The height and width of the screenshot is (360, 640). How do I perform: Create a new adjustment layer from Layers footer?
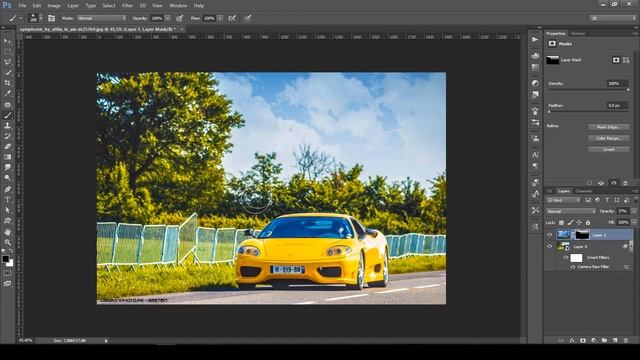(593, 340)
